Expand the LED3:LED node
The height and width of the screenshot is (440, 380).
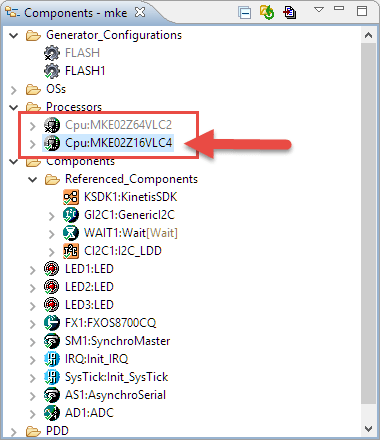coord(32,306)
